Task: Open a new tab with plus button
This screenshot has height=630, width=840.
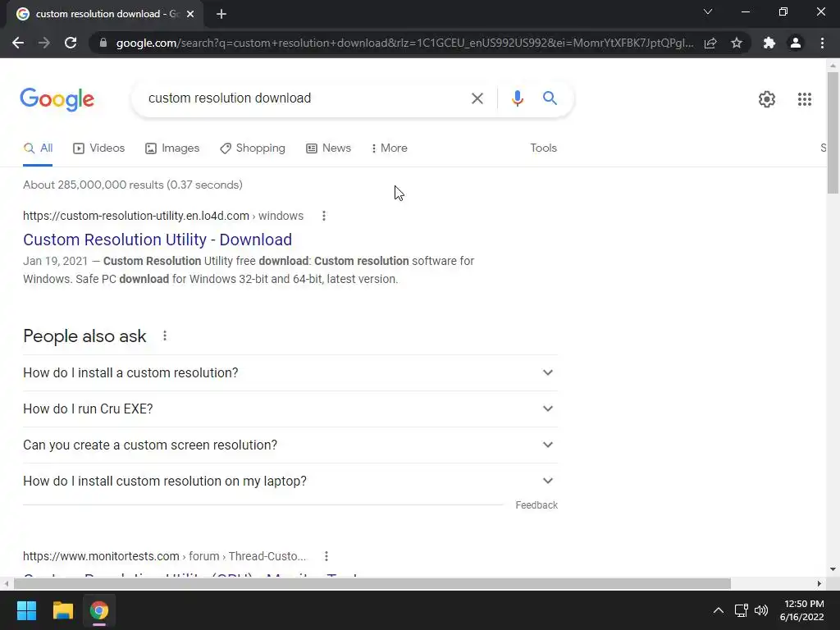Action: point(221,14)
